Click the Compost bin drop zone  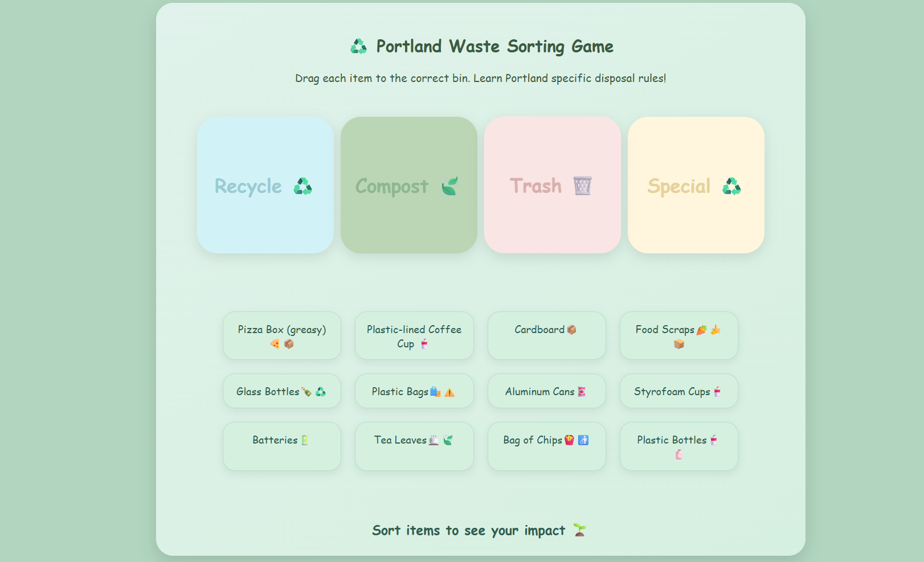(409, 185)
